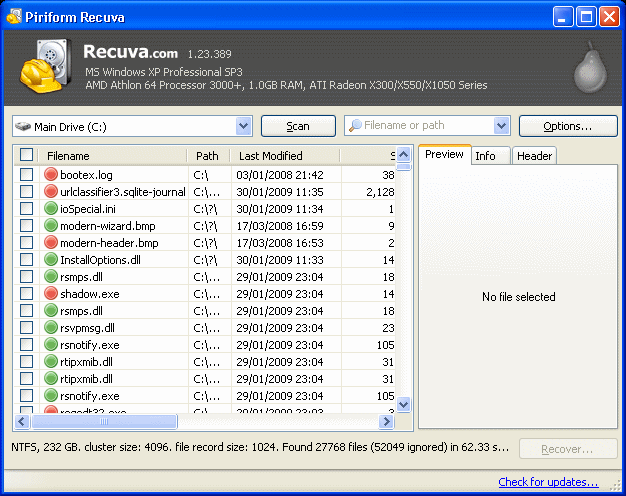The image size is (626, 496).
Task: Toggle the select-all checkbox in list header
Action: 26,155
